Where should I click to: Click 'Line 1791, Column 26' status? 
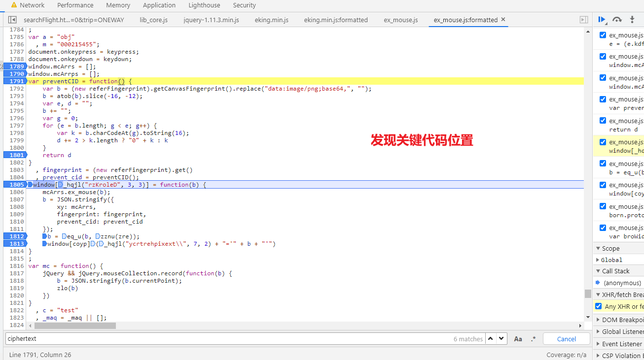pyautogui.click(x=40, y=355)
